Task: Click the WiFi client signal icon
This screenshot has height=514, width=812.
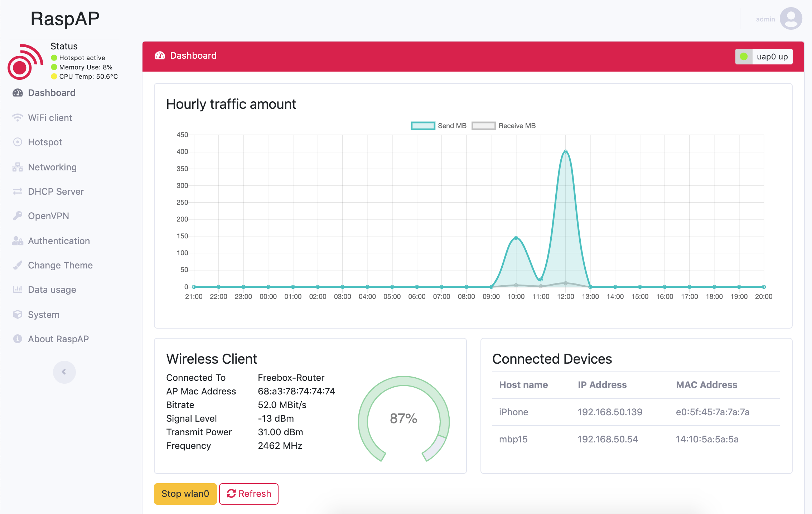Action: 18,118
